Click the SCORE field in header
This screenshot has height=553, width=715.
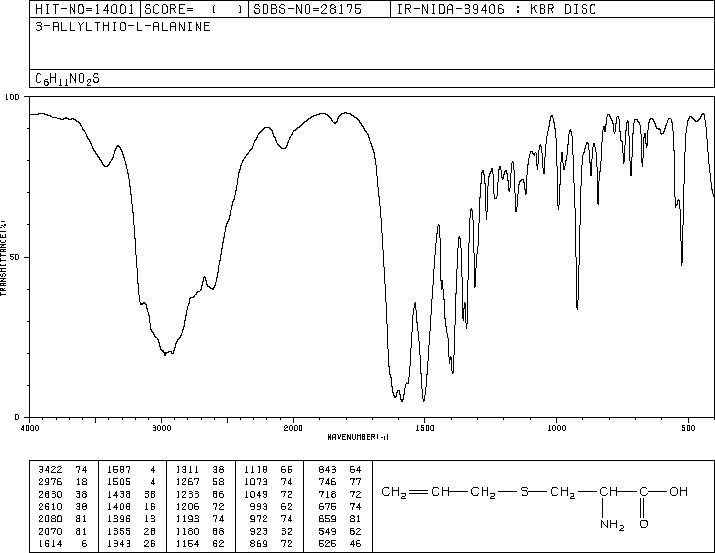194,9
